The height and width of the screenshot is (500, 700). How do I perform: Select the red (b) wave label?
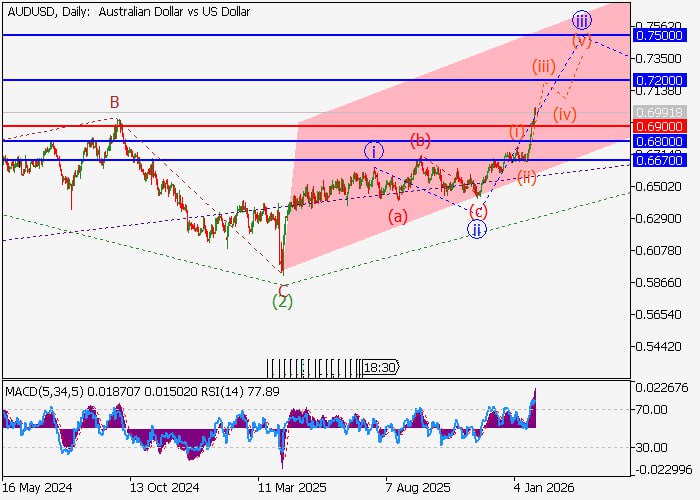[x=421, y=139]
